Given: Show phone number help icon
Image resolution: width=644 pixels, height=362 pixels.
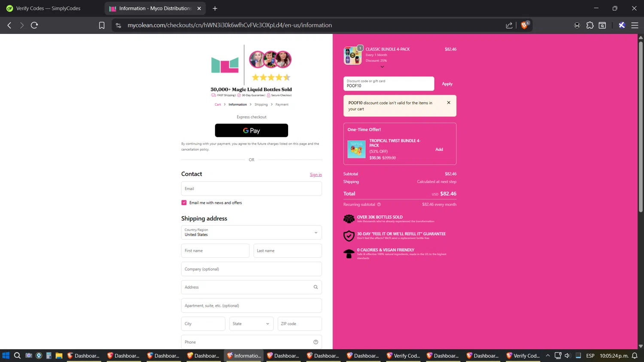Looking at the screenshot, I should [x=316, y=342].
